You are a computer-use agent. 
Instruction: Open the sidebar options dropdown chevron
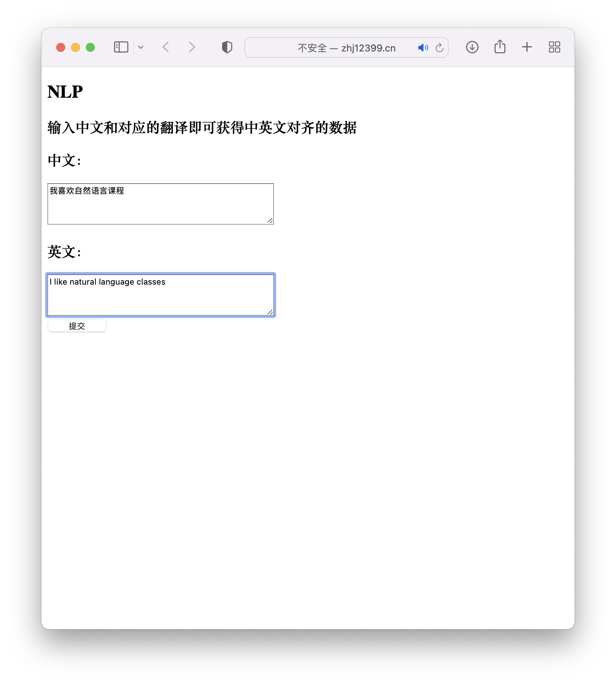(141, 47)
